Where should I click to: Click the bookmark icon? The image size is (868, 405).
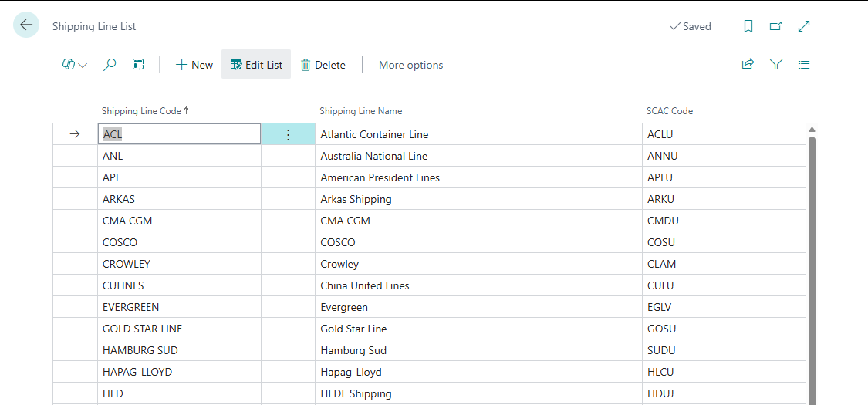(x=748, y=26)
